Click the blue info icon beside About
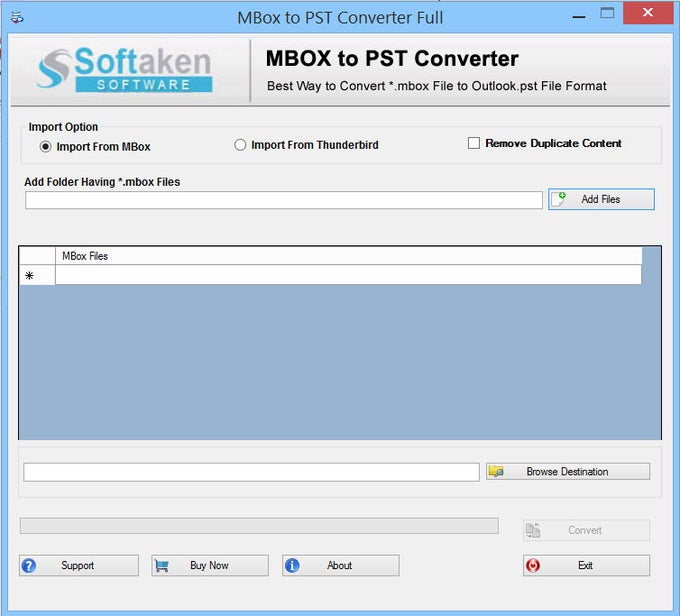680x616 pixels. click(292, 565)
